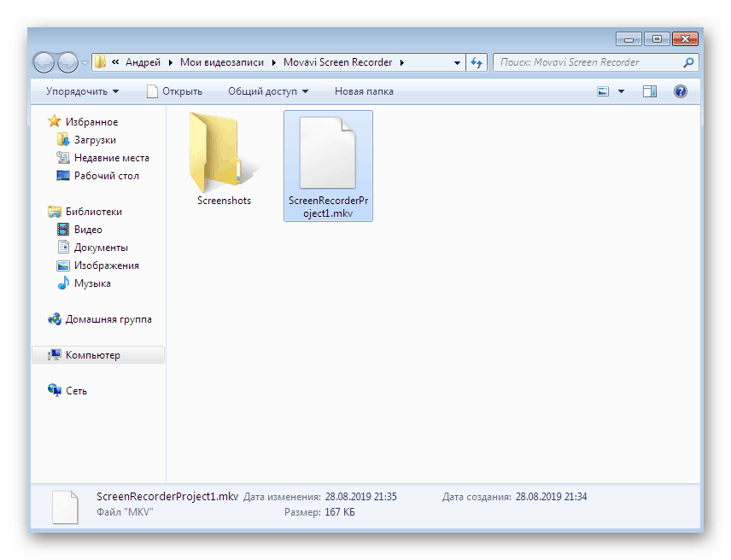Click the magnifier search icon
The width and height of the screenshot is (731, 560).
(688, 62)
